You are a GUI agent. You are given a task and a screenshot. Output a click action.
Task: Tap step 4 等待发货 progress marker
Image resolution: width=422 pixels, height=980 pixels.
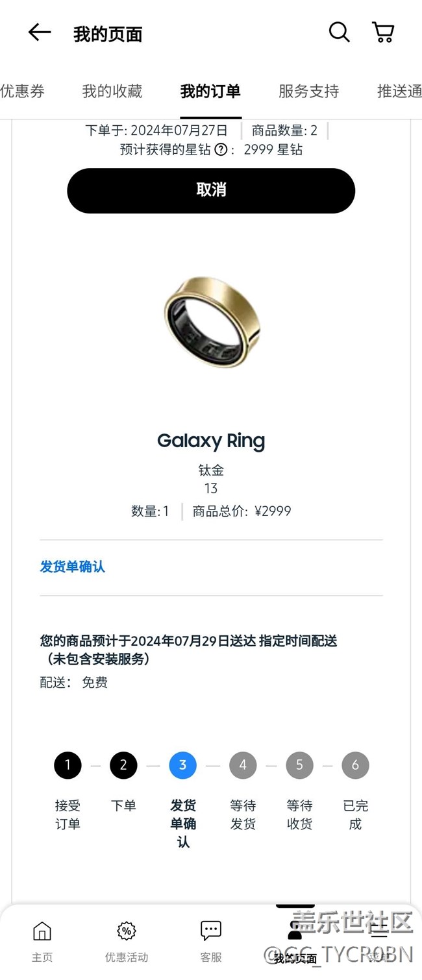point(243,766)
